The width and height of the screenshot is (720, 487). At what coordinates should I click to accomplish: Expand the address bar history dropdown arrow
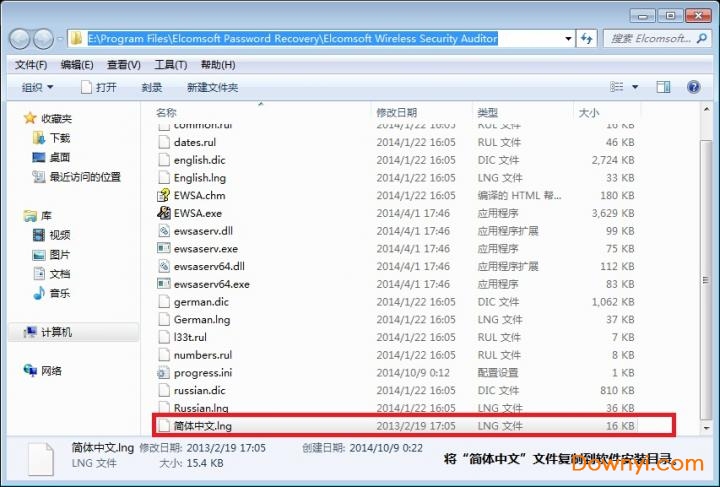[567, 39]
